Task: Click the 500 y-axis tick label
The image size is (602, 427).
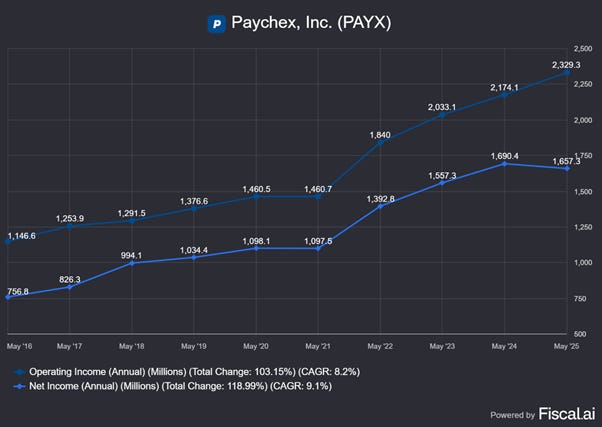Action: pyautogui.click(x=580, y=334)
